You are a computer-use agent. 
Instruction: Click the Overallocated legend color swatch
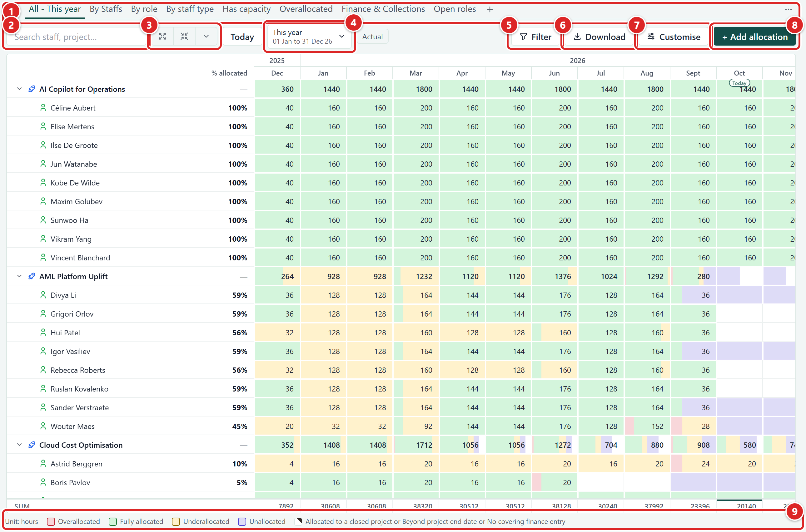[51, 521]
